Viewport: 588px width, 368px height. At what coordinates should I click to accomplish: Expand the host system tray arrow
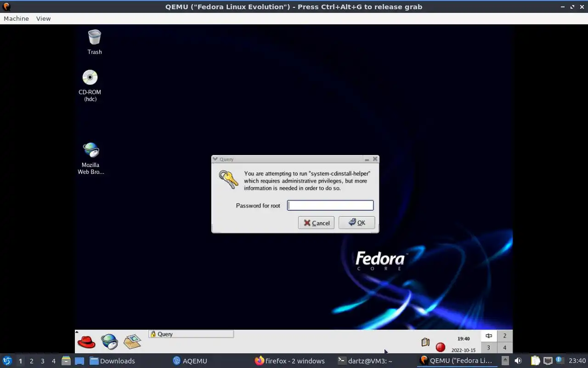505,361
